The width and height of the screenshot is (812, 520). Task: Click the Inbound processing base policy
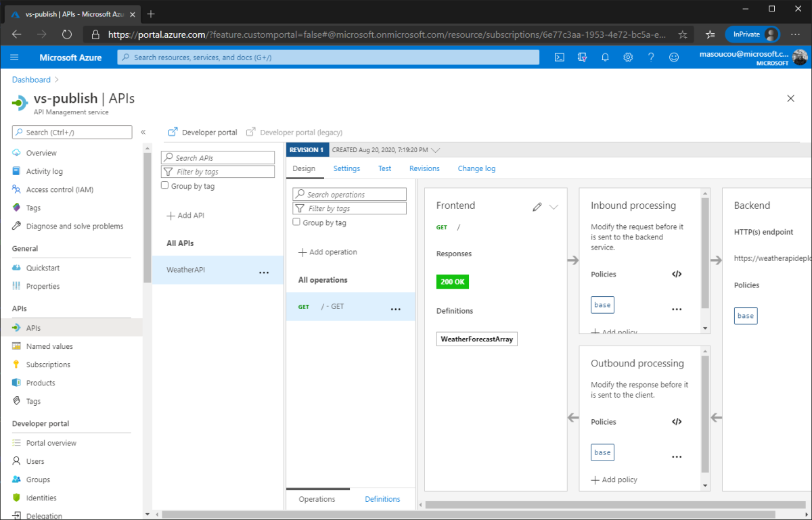(602, 304)
